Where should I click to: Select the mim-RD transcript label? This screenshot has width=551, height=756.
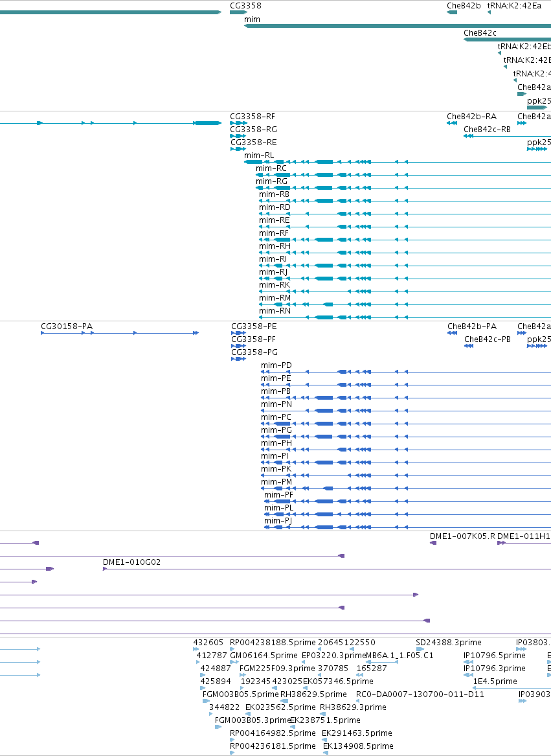point(275,207)
